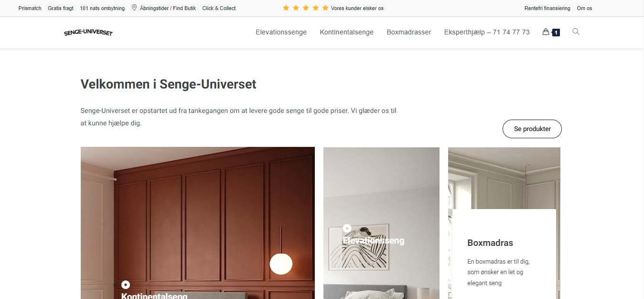
Task: Open 101 nats ombytning link
Action: [102, 8]
